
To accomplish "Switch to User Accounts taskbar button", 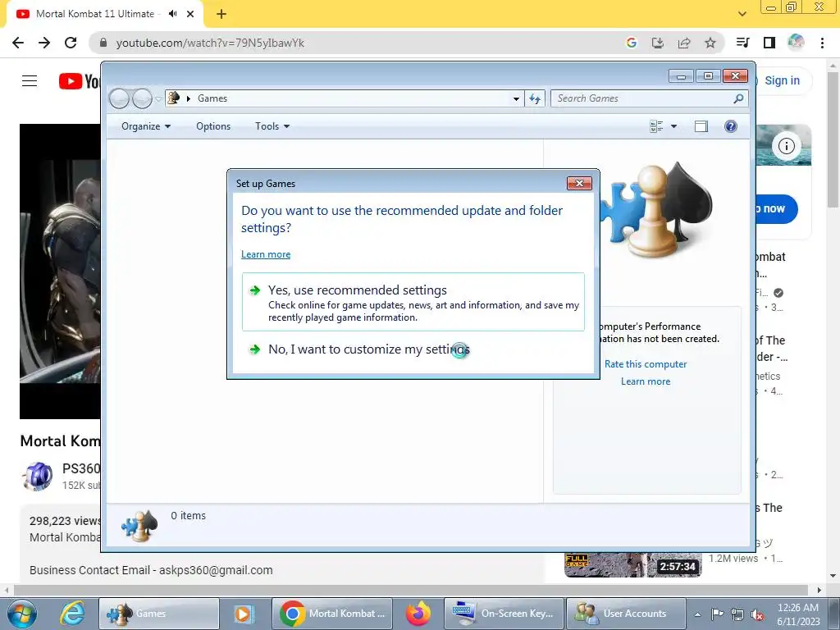I will click(x=626, y=614).
